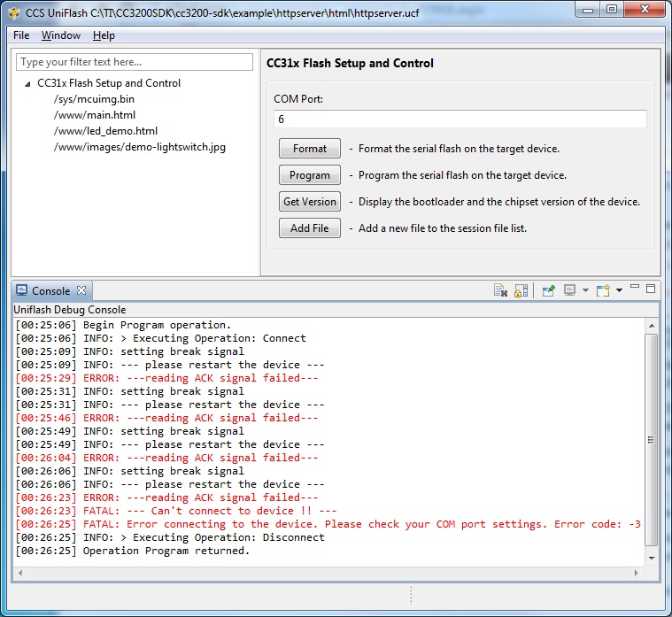672x617 pixels.
Task: Click the 'COM Port:' label
Action: pyautogui.click(x=298, y=99)
